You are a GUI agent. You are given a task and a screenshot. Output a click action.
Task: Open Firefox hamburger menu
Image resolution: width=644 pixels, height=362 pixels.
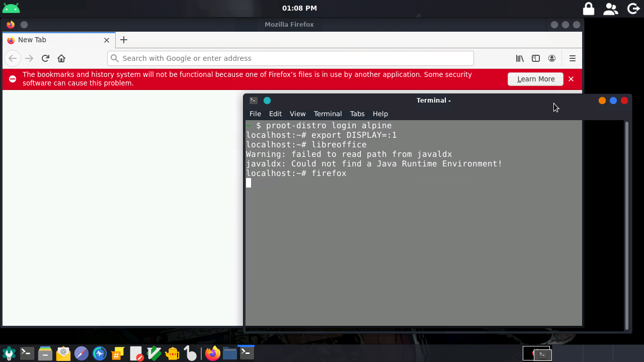pyautogui.click(x=573, y=58)
